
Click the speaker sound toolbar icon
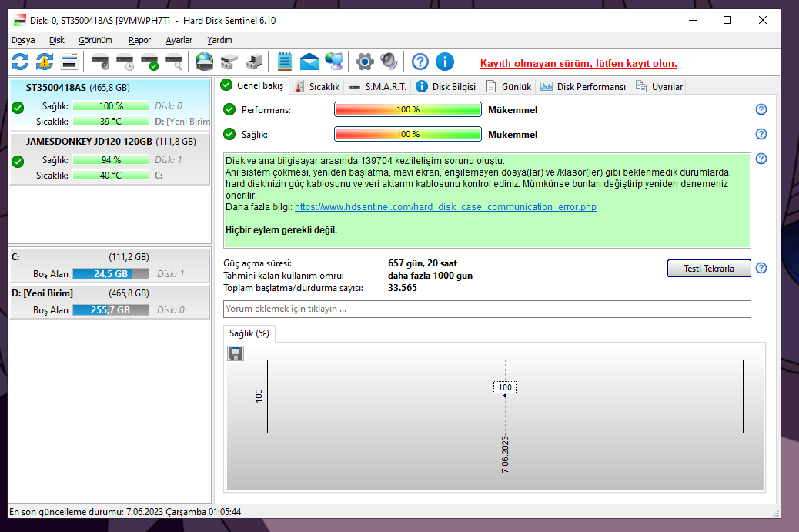pyautogui.click(x=389, y=62)
